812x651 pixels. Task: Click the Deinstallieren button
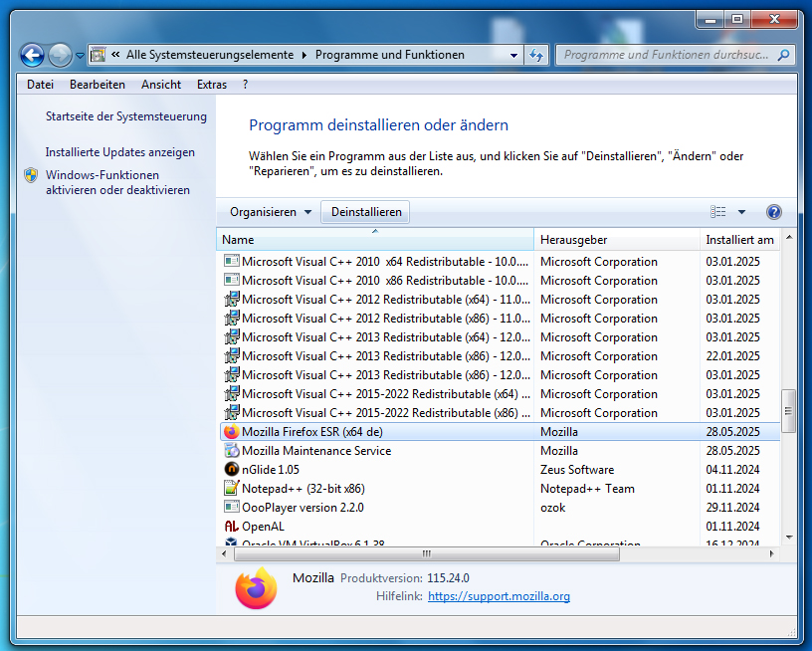coord(366,212)
